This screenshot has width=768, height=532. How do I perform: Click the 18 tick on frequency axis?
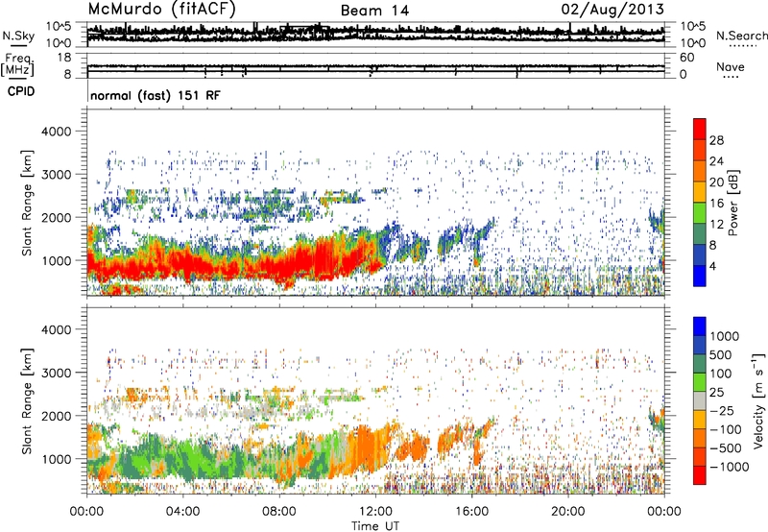[x=64, y=58]
